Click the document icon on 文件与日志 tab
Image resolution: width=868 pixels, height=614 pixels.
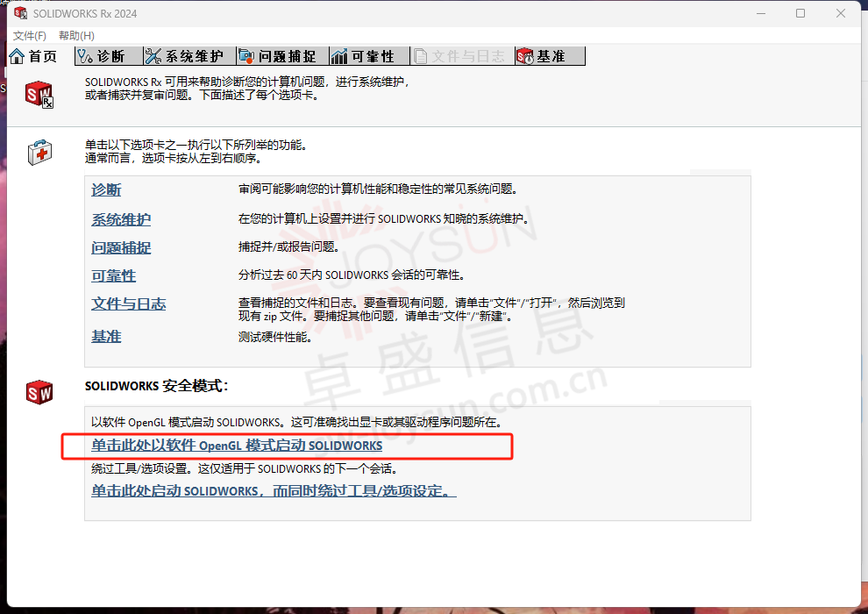(x=421, y=56)
